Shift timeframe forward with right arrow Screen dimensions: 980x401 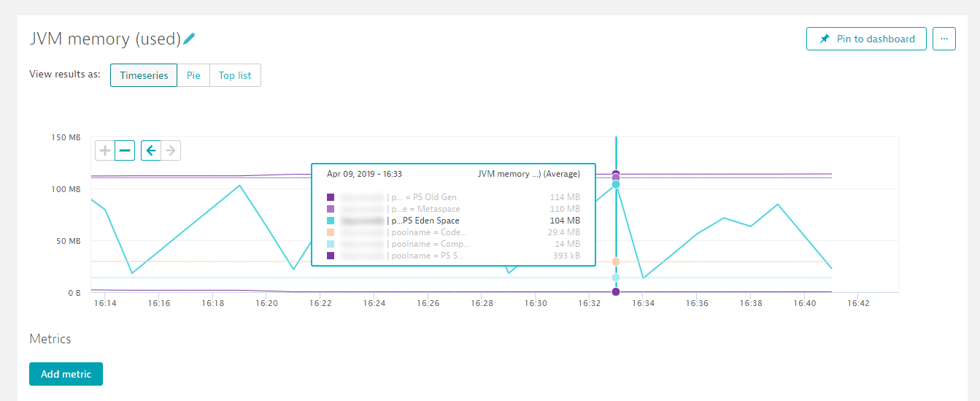pyautogui.click(x=171, y=150)
